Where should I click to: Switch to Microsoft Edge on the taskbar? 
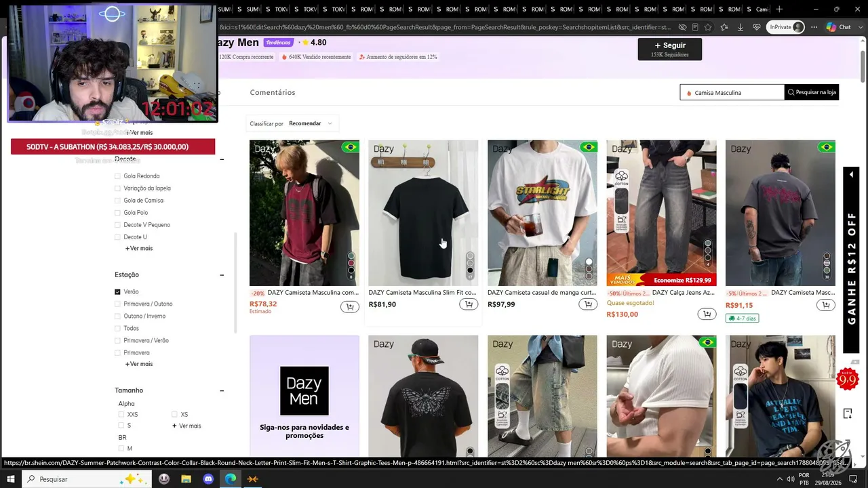pos(231,479)
